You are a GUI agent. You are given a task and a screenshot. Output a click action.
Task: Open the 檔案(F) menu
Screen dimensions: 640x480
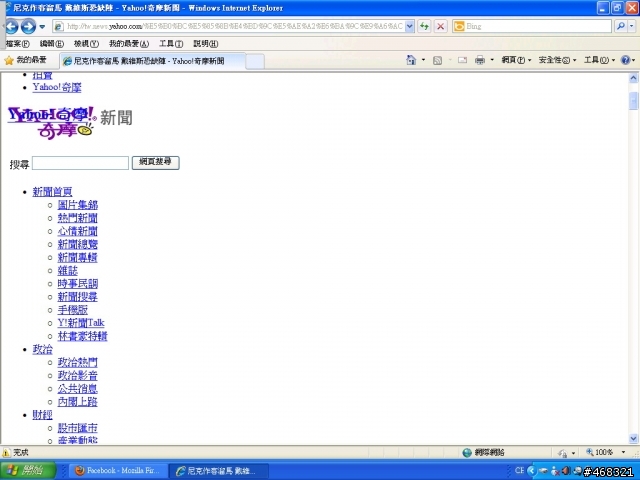[x=17, y=43]
